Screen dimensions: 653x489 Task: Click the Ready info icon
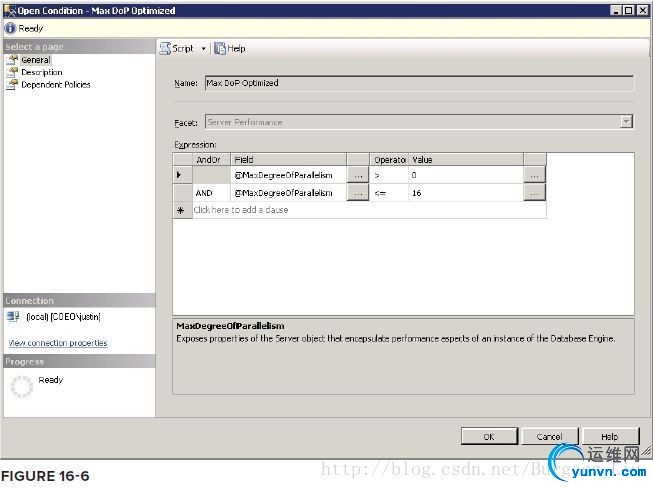[x=10, y=28]
